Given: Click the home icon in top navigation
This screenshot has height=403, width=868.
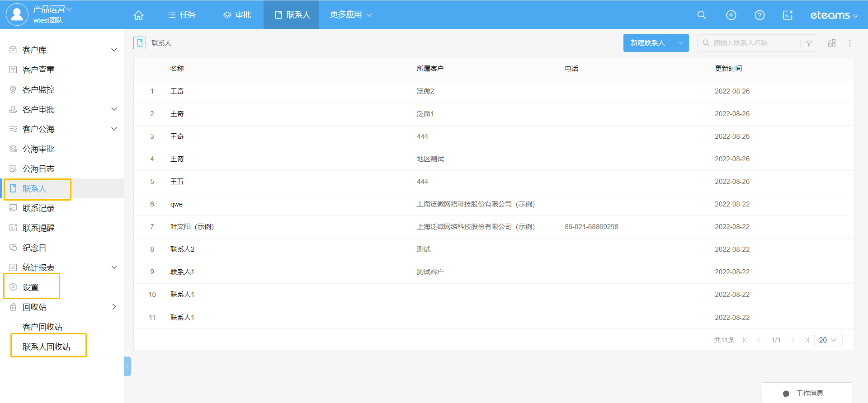Looking at the screenshot, I should pos(138,15).
